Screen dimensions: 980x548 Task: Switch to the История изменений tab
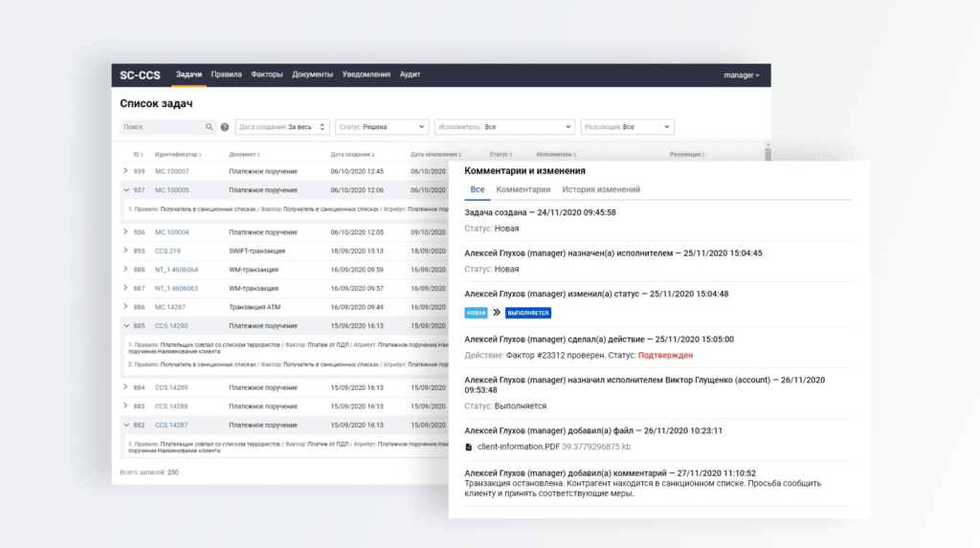[x=601, y=189]
